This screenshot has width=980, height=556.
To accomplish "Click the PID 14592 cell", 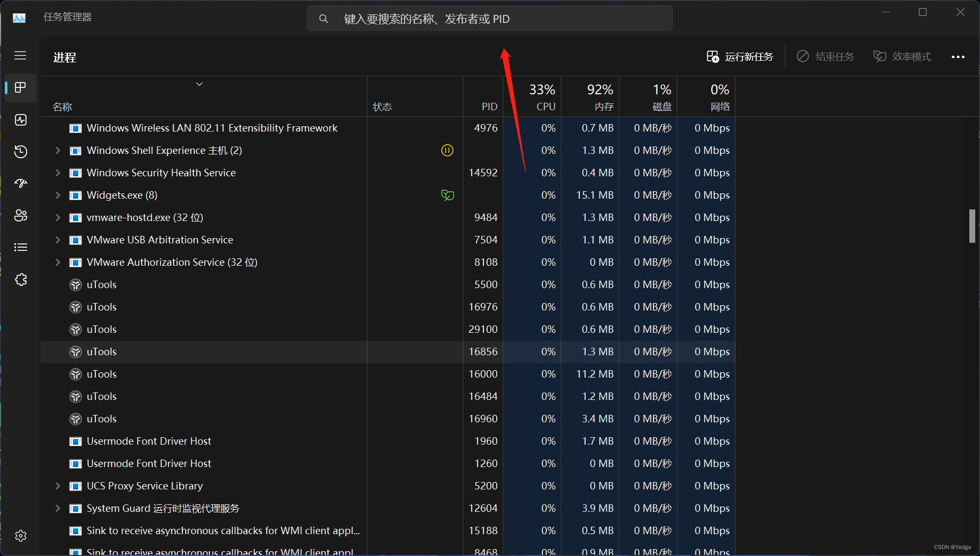I will click(x=483, y=173).
